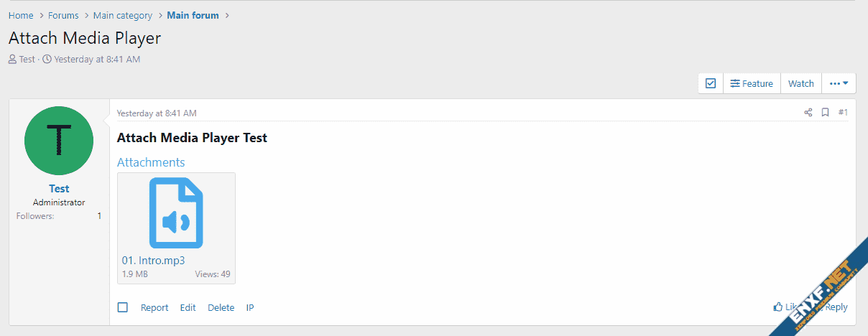Bookmark this post with the bookmark icon
The width and height of the screenshot is (868, 336).
coord(826,113)
